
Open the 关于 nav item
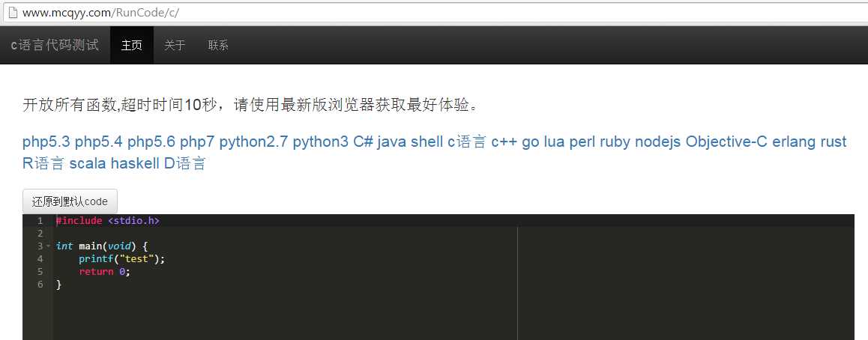click(175, 46)
